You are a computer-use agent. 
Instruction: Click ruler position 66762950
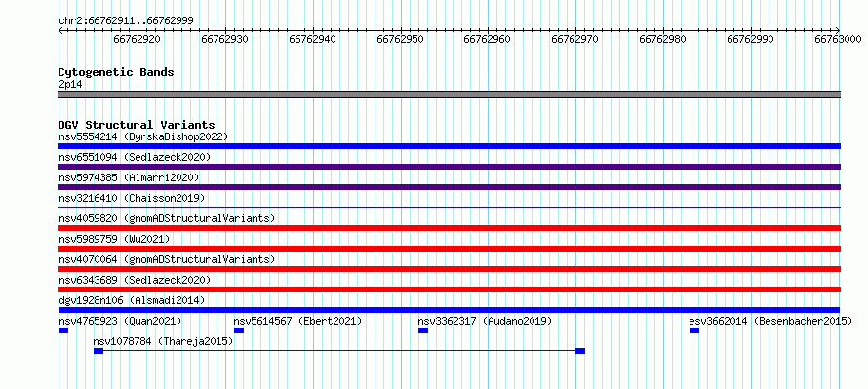400,39
